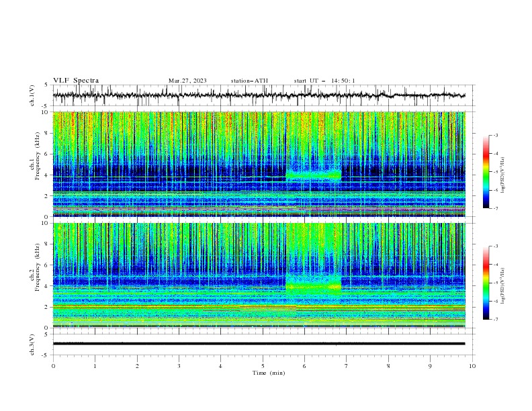The width and height of the screenshot is (532, 411).
Task: Click the "9" tick on the Time axis
Action: click(430, 366)
